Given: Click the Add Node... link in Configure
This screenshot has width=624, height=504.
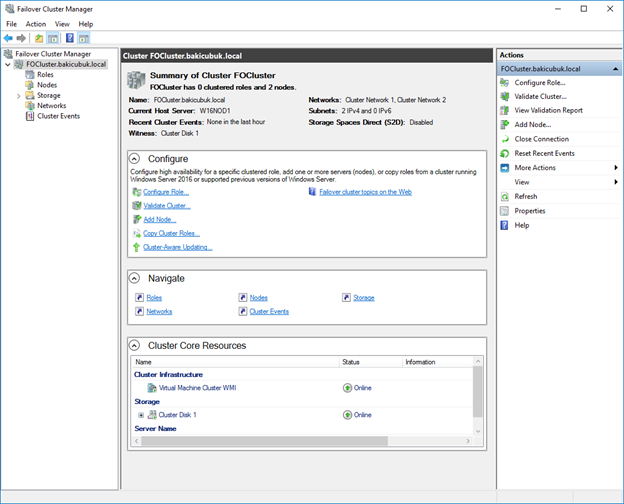Looking at the screenshot, I should [x=160, y=219].
